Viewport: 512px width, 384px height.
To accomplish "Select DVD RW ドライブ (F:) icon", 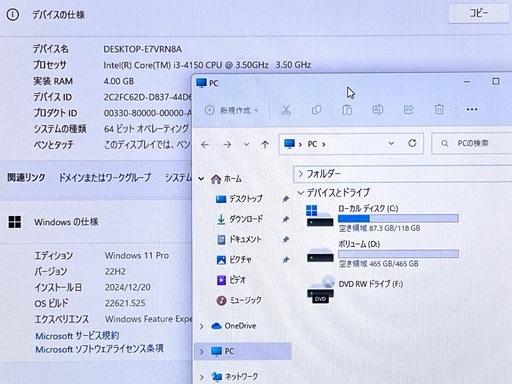I will click(320, 290).
